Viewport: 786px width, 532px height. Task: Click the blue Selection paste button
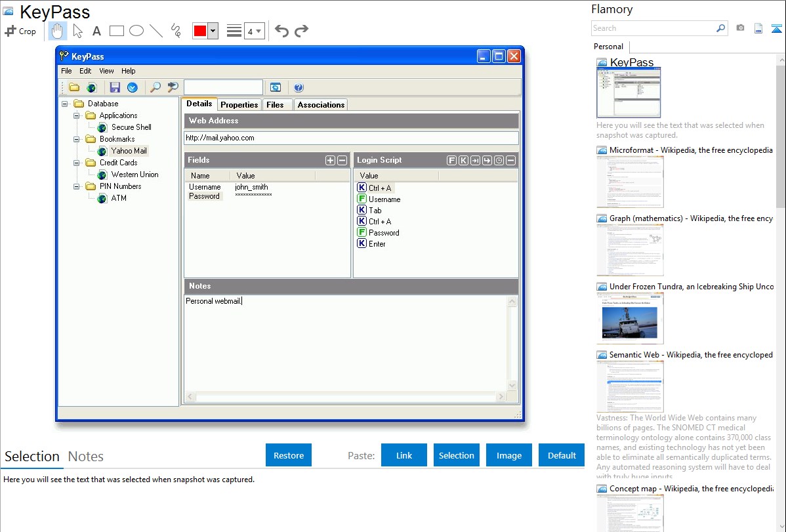coord(457,455)
